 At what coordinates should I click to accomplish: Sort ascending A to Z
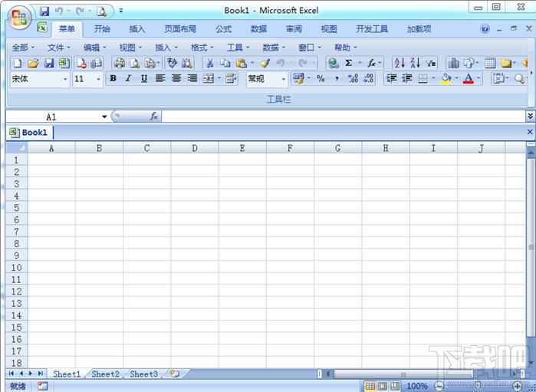point(400,63)
